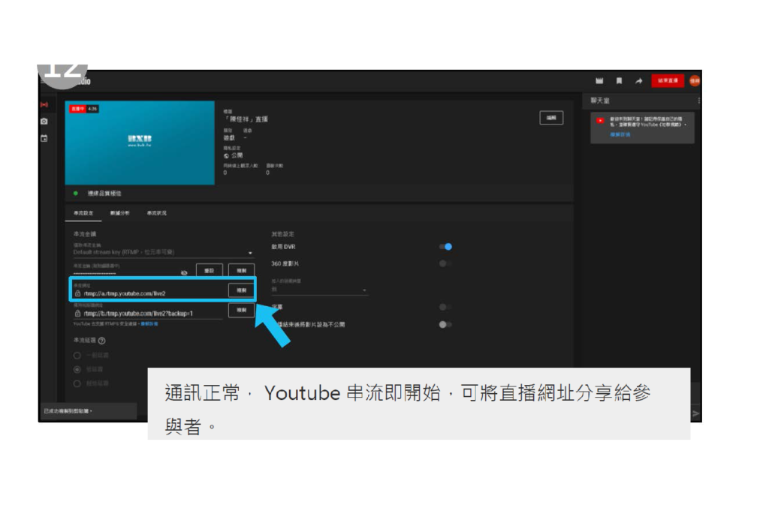The image size is (769, 532).
Task: Click the 編輯 button beside stream title
Action: [551, 118]
